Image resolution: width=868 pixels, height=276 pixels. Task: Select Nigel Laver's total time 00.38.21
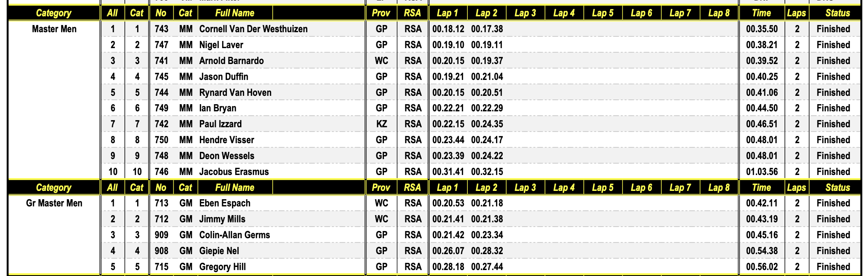(761, 45)
